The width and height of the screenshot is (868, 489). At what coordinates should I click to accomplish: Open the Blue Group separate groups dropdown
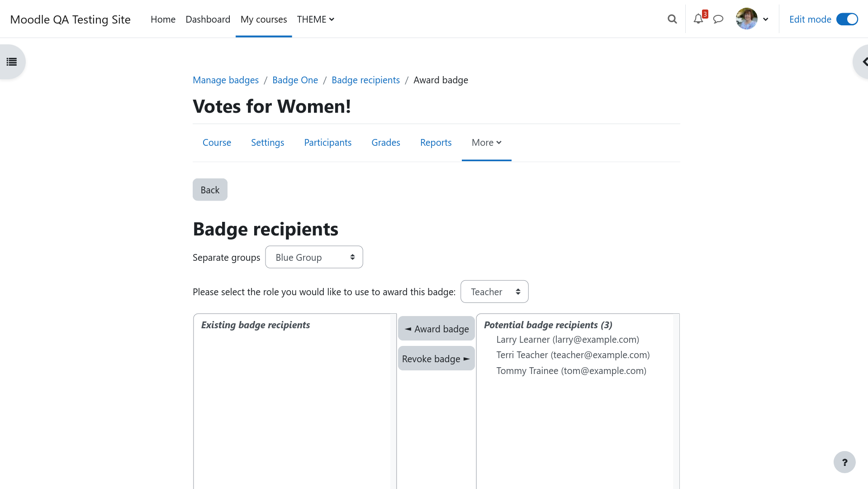click(314, 257)
